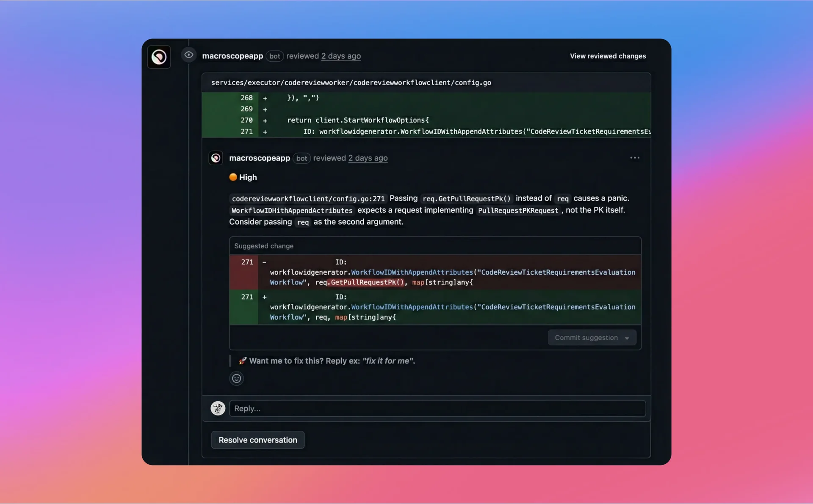This screenshot has width=813, height=504.
Task: Open View reviewed changes link
Action: pyautogui.click(x=608, y=56)
